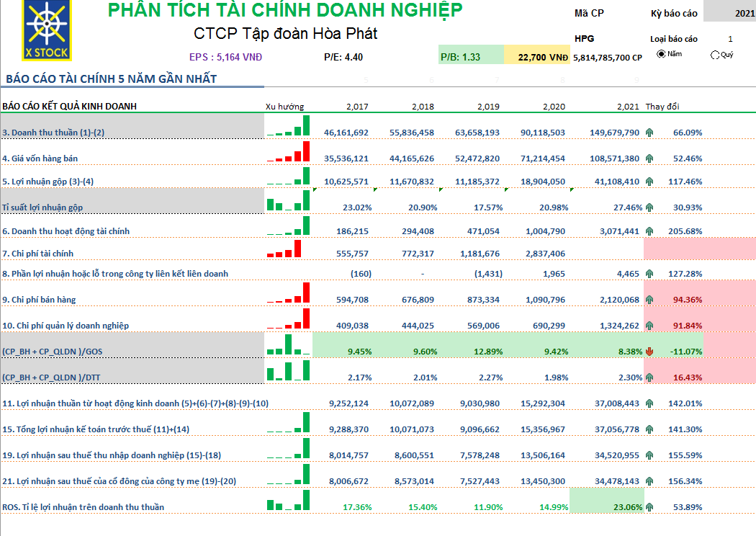Click up arrow in Lợi nhuận thuần row 11
Viewport: 756px width, 536px height.
[x=649, y=403]
